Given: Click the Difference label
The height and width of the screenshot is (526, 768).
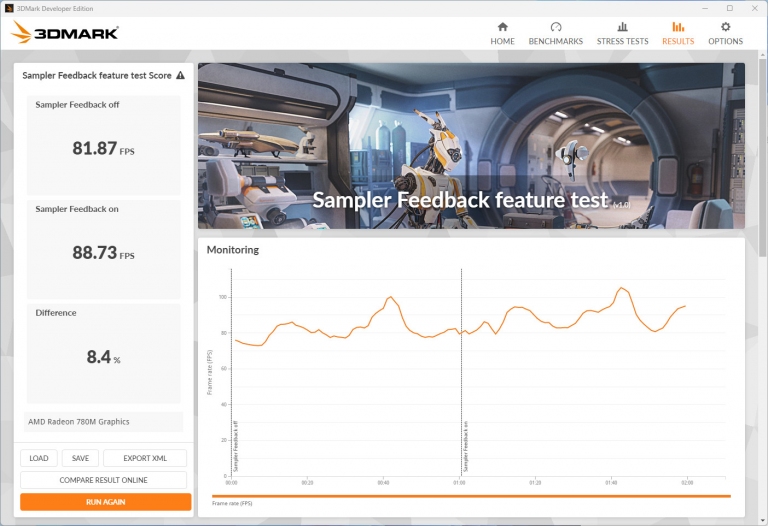Looking at the screenshot, I should coord(56,312).
